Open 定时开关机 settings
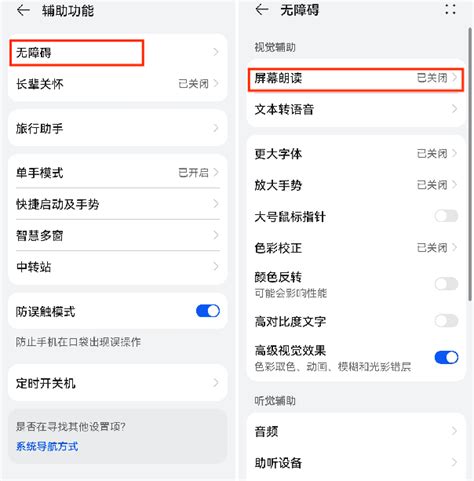 click(x=118, y=383)
